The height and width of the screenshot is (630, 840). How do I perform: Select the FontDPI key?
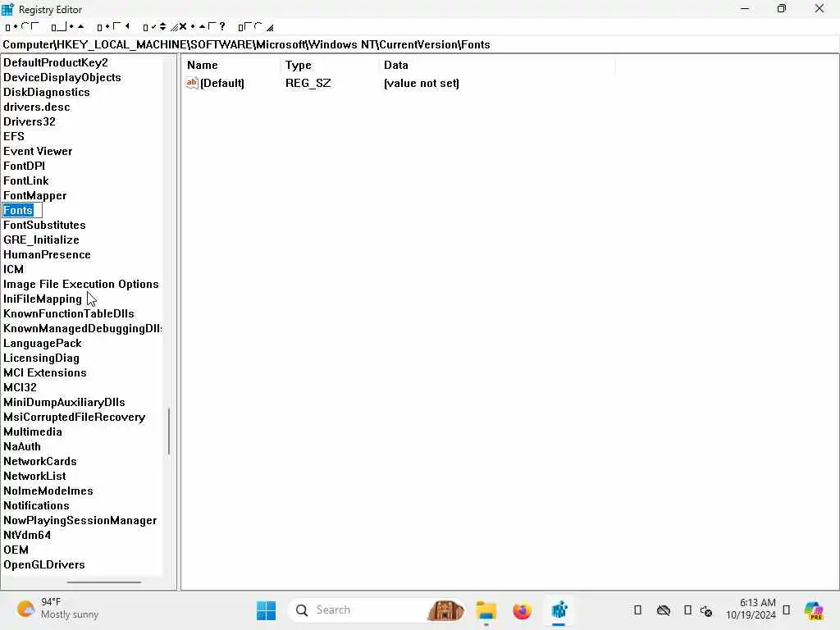[x=24, y=166]
